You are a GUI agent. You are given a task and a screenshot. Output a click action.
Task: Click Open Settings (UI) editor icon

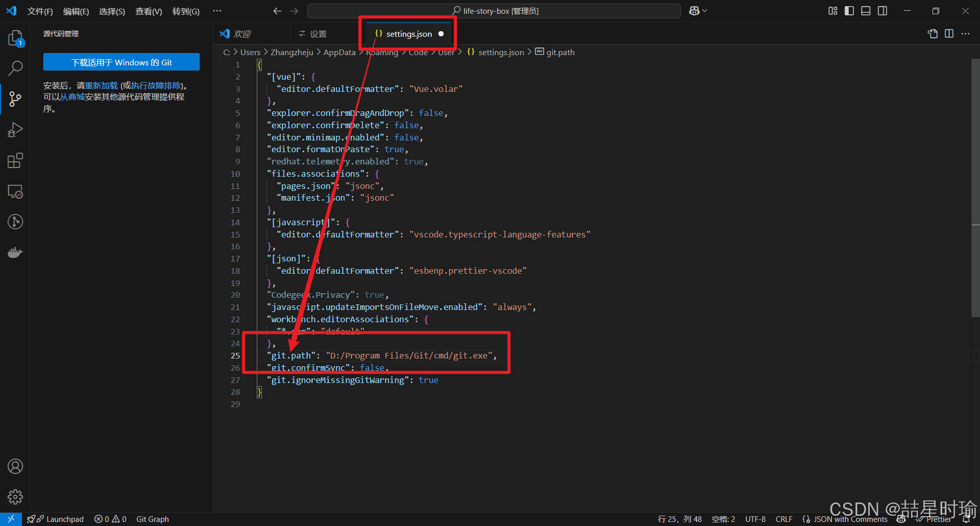[933, 34]
